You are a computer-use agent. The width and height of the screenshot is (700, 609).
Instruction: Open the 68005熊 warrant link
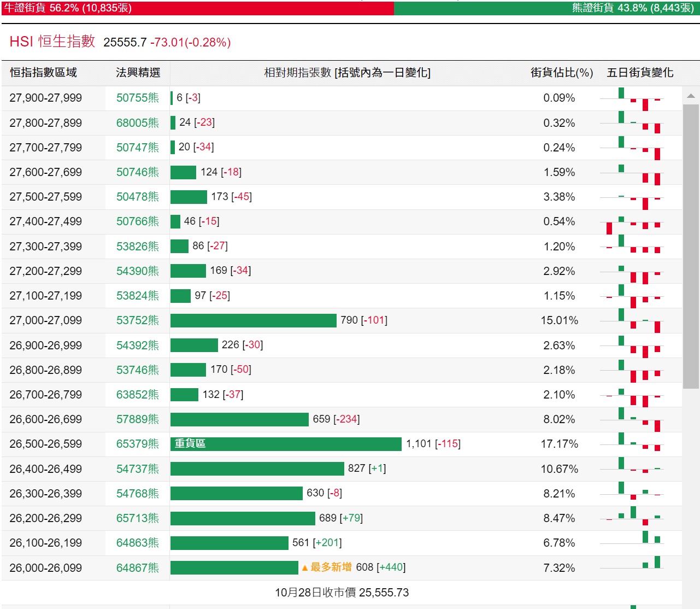click(x=137, y=123)
